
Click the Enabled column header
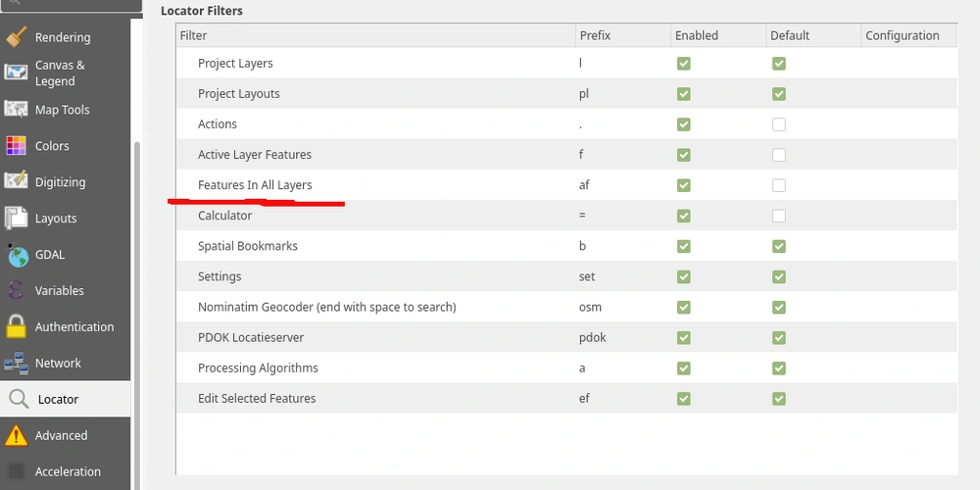tap(718, 35)
